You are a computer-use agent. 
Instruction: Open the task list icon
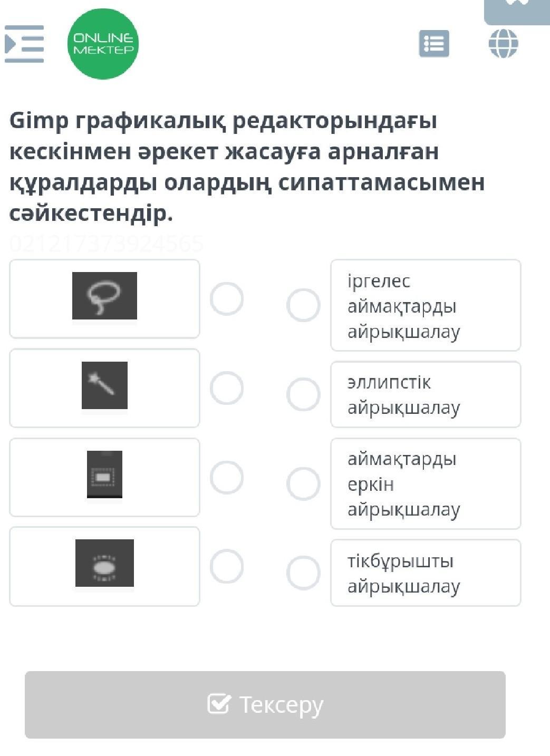(434, 44)
